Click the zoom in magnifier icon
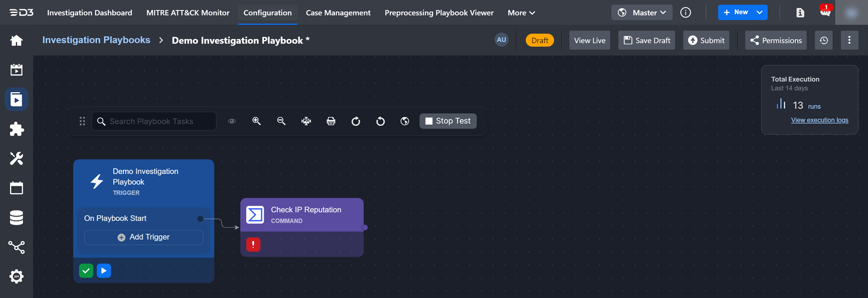The image size is (868, 298). click(x=256, y=121)
